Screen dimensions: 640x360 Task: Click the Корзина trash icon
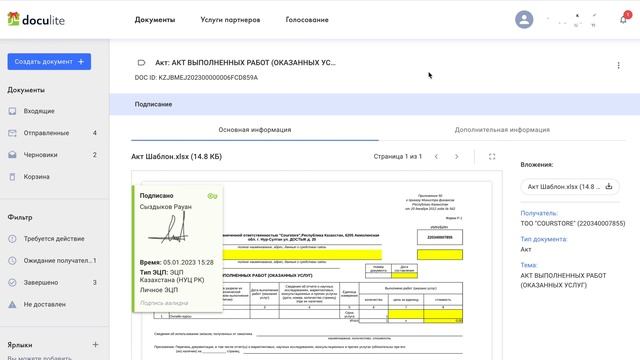coord(12,177)
